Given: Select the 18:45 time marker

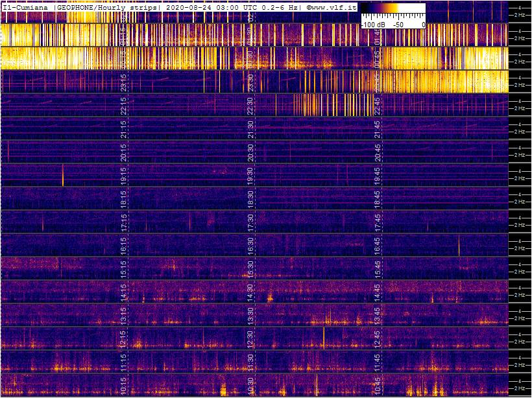Looking at the screenshot, I should [x=376, y=198].
